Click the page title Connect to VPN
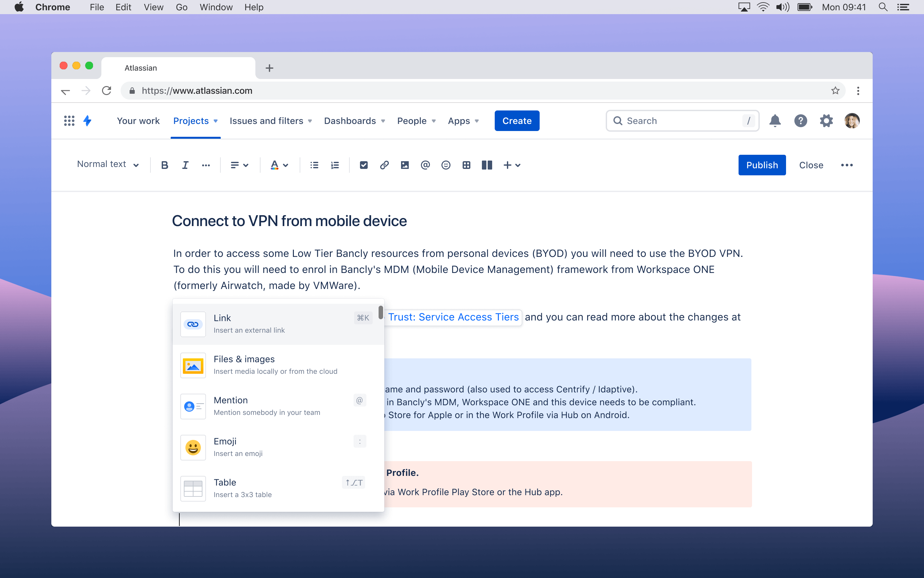This screenshot has width=924, height=578. click(x=289, y=221)
